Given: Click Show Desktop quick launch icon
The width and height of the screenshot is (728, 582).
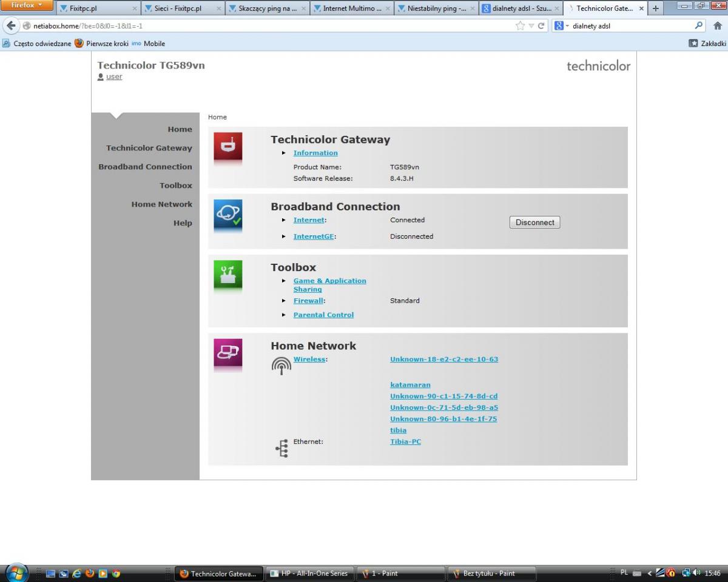Looking at the screenshot, I should [x=50, y=574].
